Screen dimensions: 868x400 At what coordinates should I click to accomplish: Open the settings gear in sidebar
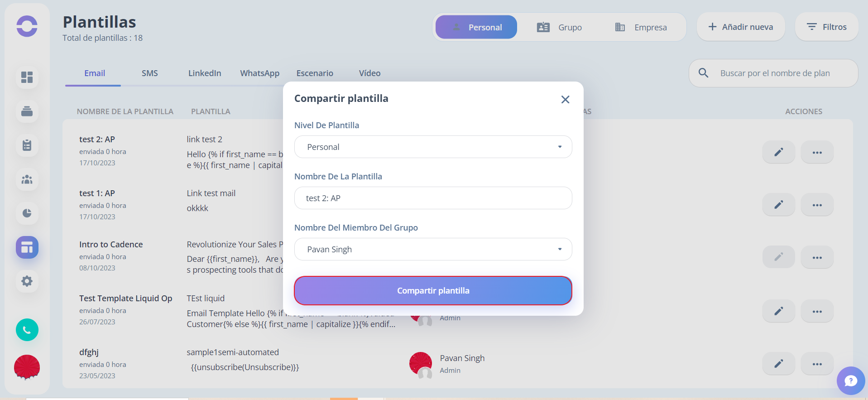pyautogui.click(x=27, y=281)
